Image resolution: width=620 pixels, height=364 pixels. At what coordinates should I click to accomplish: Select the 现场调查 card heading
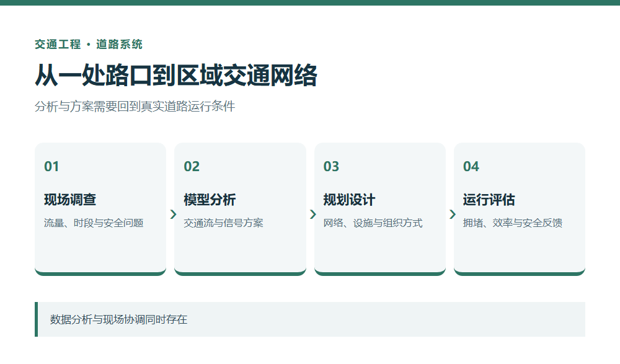pyautogui.click(x=70, y=200)
